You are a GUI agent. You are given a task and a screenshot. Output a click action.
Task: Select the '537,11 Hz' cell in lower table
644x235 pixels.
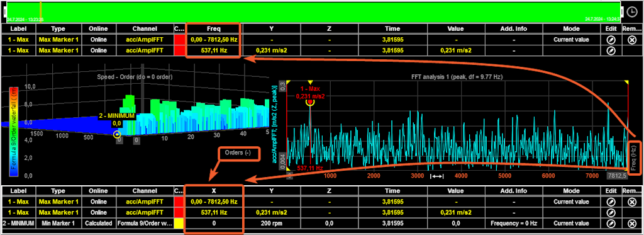click(214, 213)
